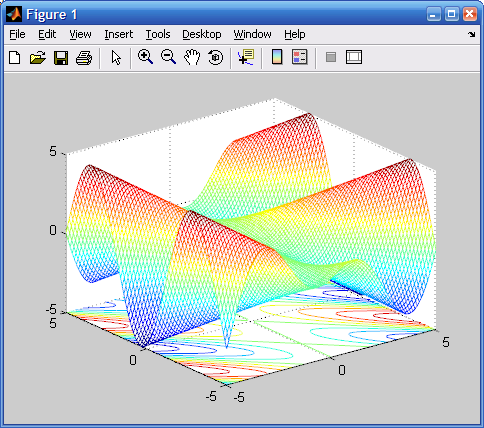Select the Pan hand tool

(x=192, y=57)
